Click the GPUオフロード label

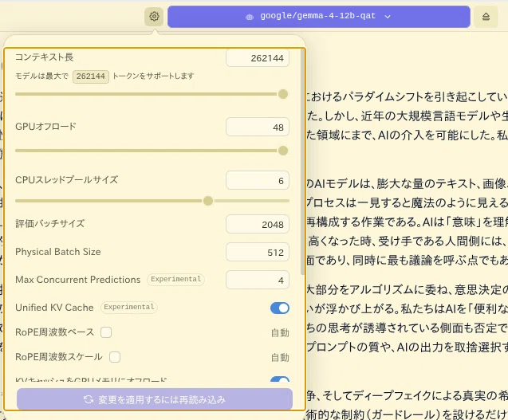pos(45,126)
